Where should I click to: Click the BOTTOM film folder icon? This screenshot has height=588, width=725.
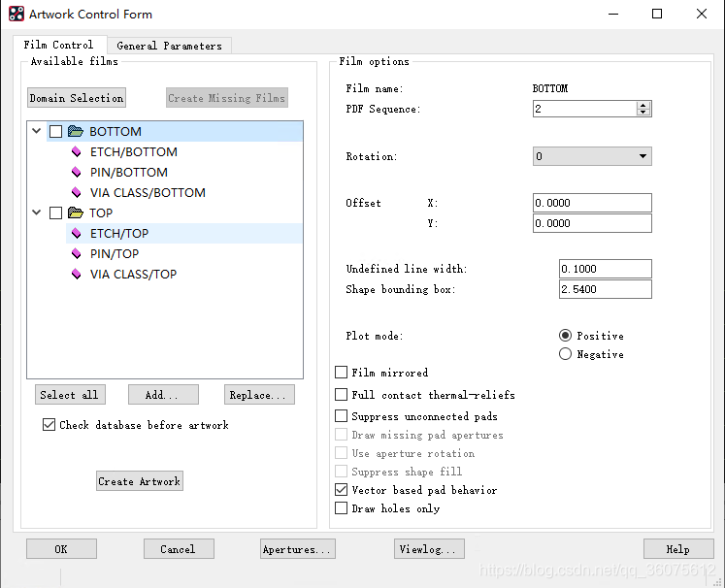click(76, 131)
